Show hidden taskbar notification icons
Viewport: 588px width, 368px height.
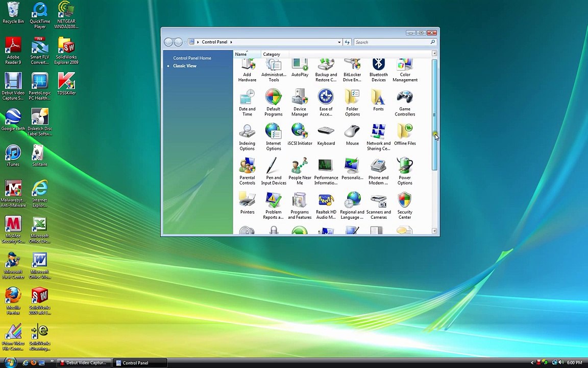tap(532, 363)
